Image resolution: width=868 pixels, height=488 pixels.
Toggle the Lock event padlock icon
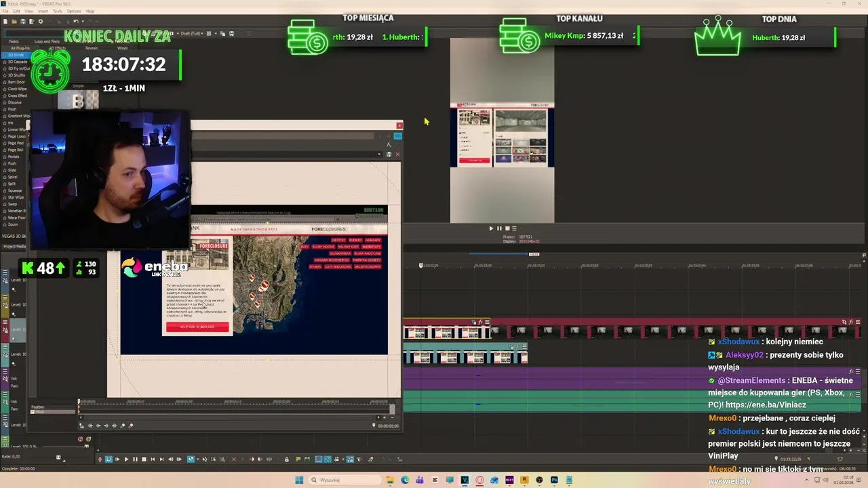pyautogui.click(x=286, y=460)
